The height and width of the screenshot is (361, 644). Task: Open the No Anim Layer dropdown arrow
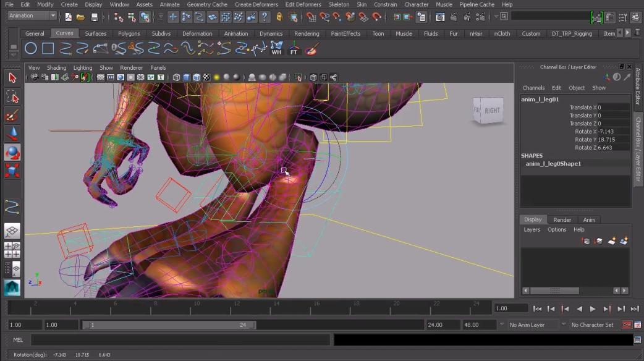[502, 325]
